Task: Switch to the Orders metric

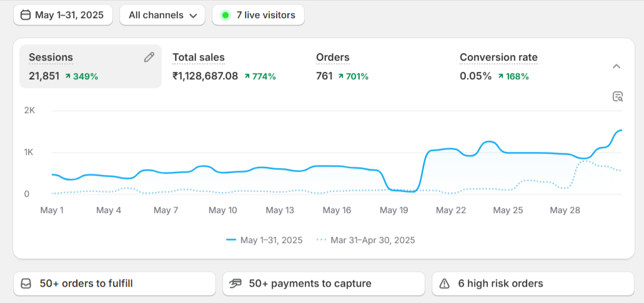Action: tap(332, 57)
